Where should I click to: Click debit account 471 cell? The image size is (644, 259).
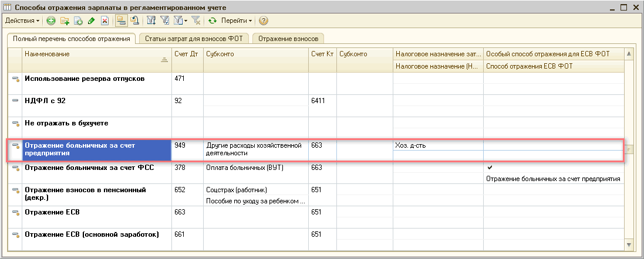[187, 83]
